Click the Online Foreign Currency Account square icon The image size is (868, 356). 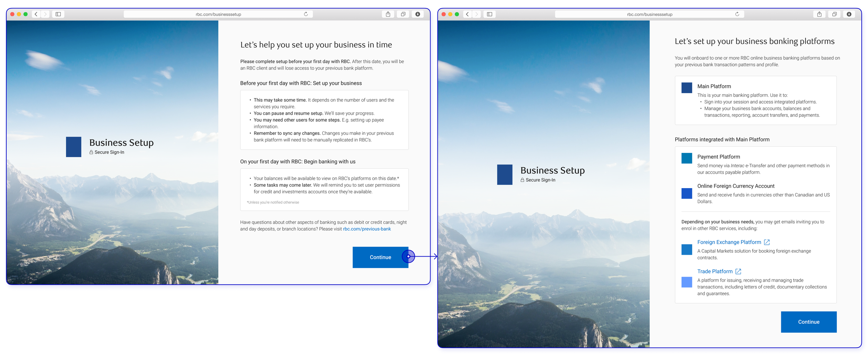tap(686, 194)
